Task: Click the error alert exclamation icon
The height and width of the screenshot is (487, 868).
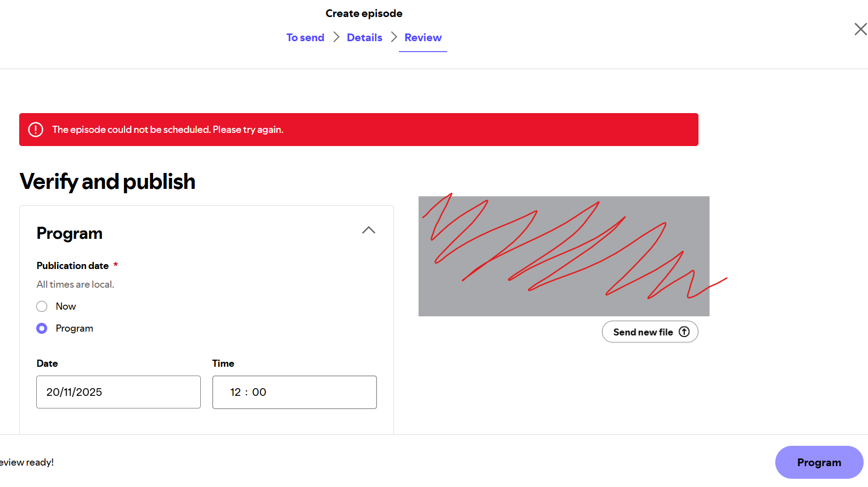Action: [x=36, y=130]
